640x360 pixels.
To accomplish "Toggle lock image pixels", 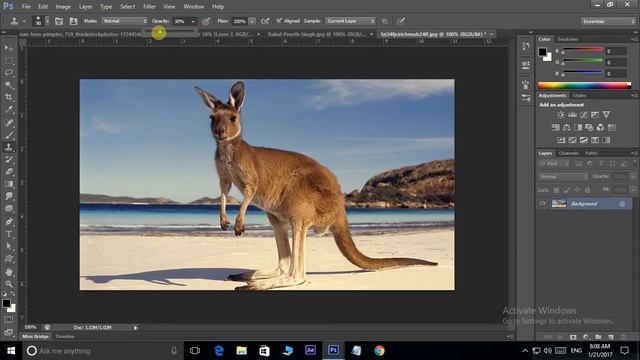I will pyautogui.click(x=567, y=190).
